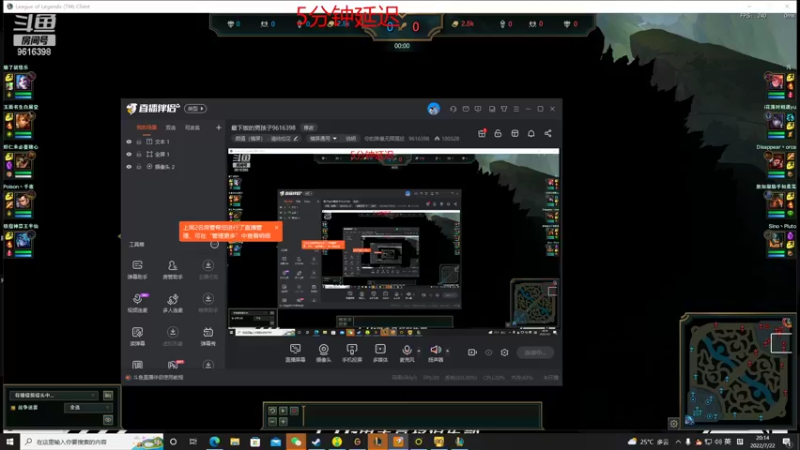Screen dimensions: 800x450
Task: Open the gift box icon with red badge
Action: tap(482, 133)
